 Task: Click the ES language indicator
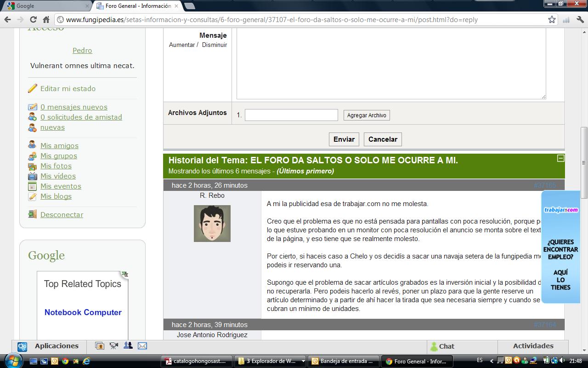click(480, 361)
